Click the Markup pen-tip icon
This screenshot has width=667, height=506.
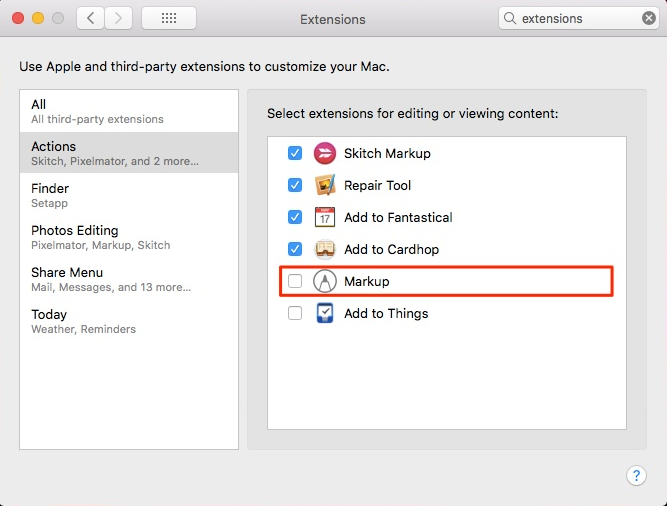click(x=325, y=281)
